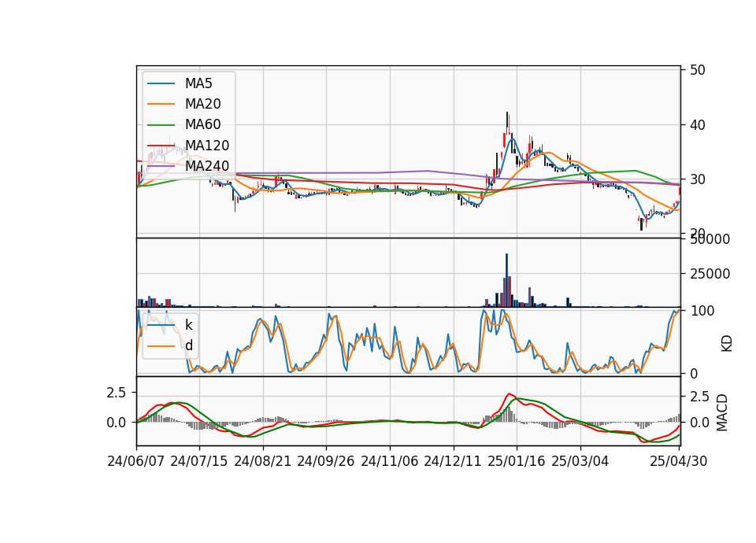Click the price axis value 40

698,125
